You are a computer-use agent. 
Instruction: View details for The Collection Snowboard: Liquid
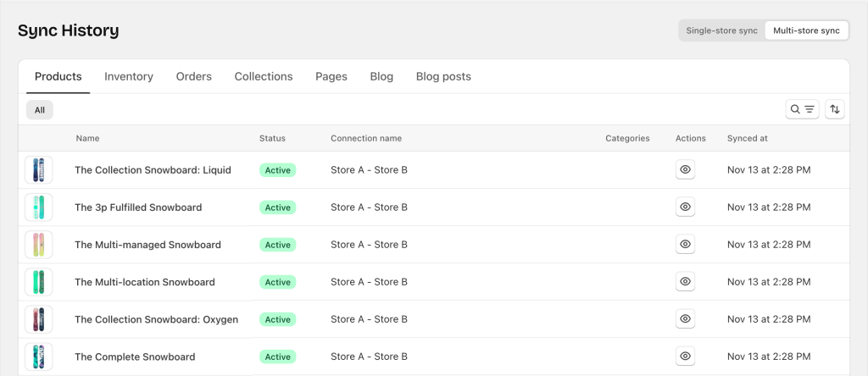pos(686,170)
